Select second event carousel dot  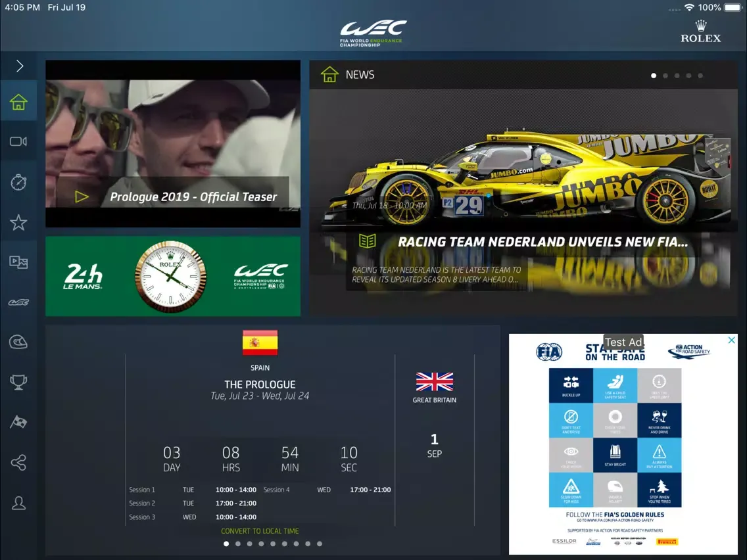pos(238,544)
